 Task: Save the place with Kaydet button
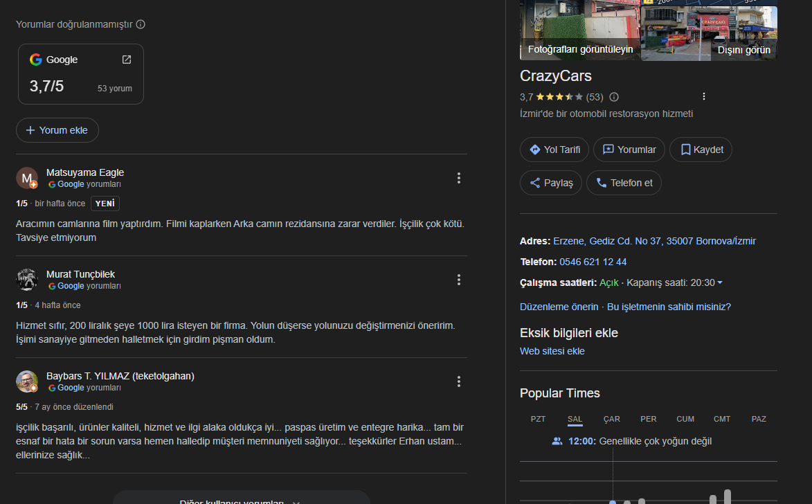(701, 150)
